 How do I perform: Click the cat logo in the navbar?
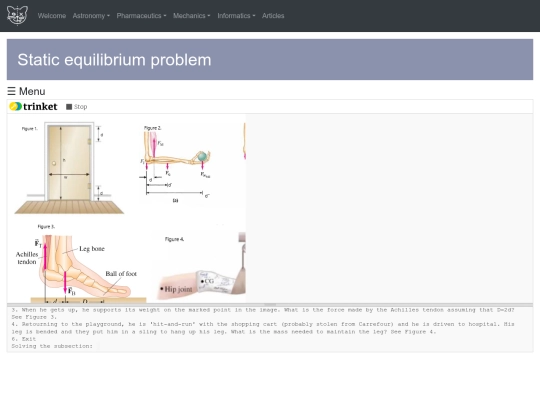point(17,15)
